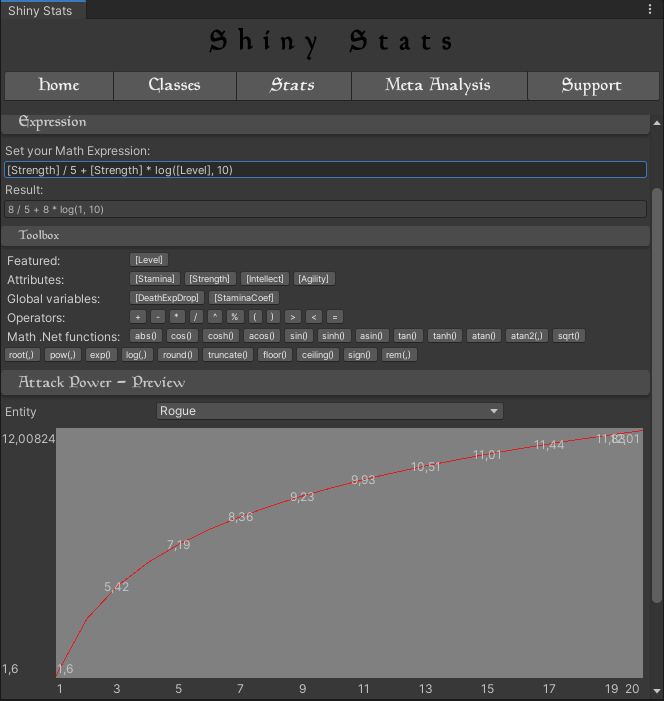
Task: Click the vertical scrollbar down arrow
Action: click(x=657, y=690)
